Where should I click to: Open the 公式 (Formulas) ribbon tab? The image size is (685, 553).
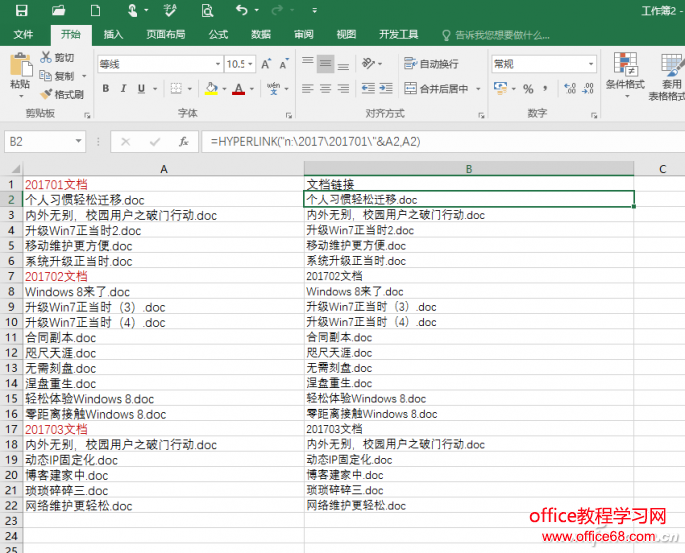(218, 34)
